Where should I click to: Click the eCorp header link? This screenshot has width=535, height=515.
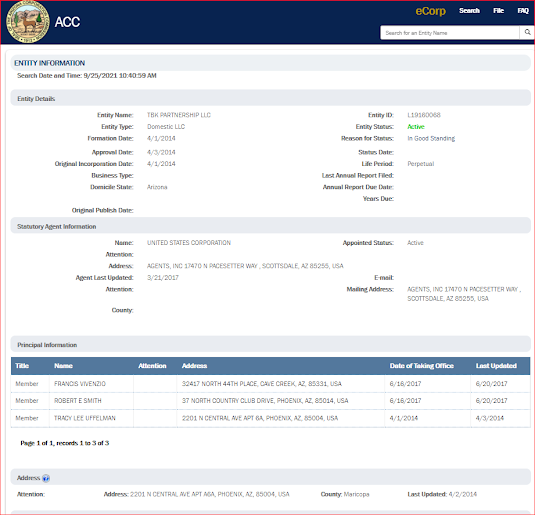tap(430, 11)
